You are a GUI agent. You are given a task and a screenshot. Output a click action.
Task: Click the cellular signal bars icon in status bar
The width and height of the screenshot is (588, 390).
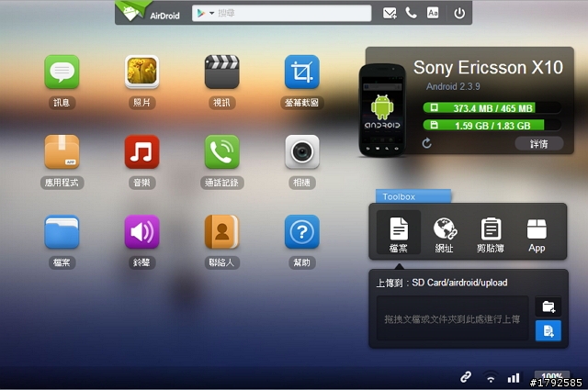click(x=514, y=378)
